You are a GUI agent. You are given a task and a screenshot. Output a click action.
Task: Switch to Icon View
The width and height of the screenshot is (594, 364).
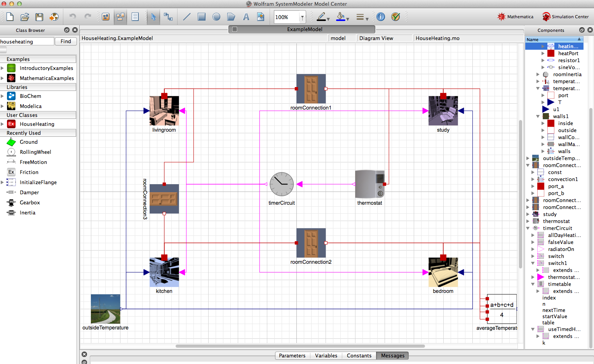pyautogui.click(x=106, y=17)
